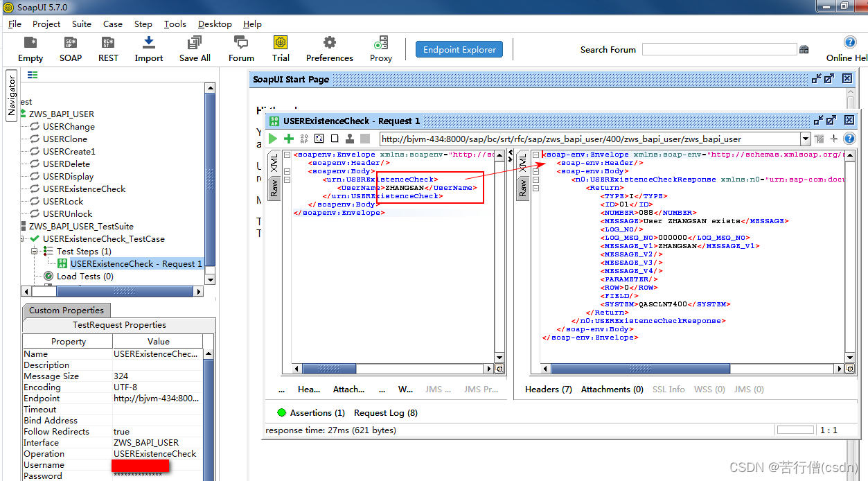
Task: Open the Assertions (1) tab
Action: pos(310,412)
